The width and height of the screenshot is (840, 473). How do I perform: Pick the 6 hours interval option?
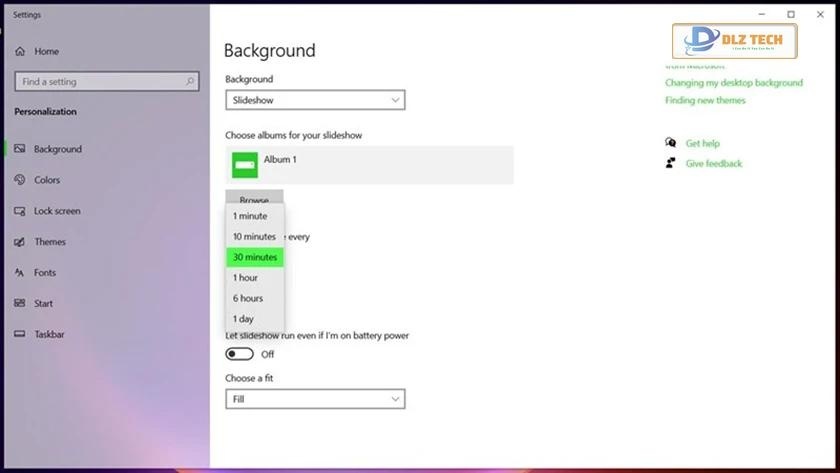[248, 298]
